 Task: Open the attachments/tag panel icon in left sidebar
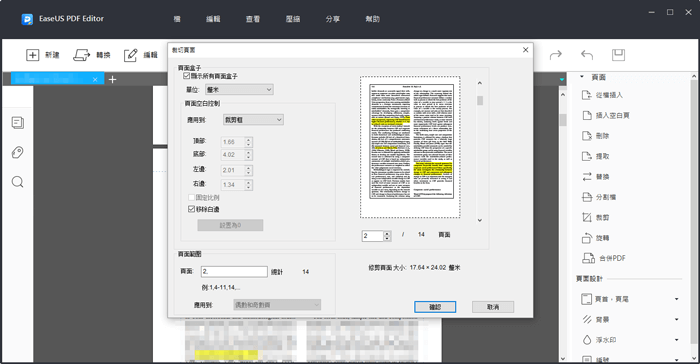point(17,152)
